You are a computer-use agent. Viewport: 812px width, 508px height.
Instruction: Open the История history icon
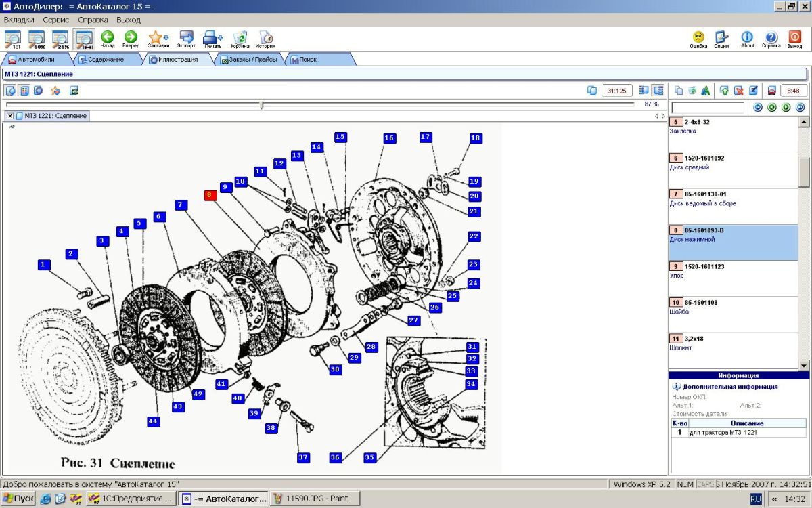tap(265, 39)
